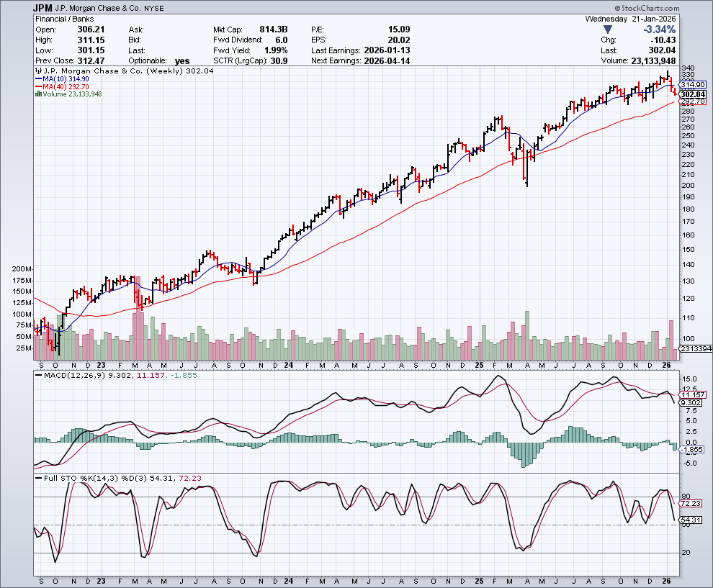Select the Fwd Dividend value 6.0
This screenshot has height=588, width=713.
[282, 40]
